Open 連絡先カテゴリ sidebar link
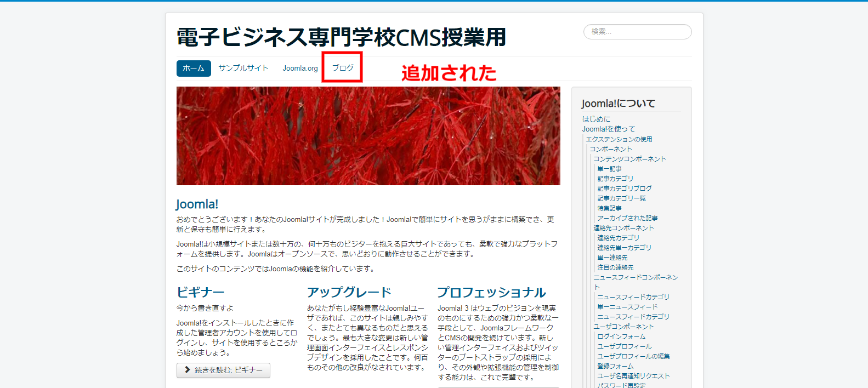Screen dimensions: 868x388 tap(619, 238)
